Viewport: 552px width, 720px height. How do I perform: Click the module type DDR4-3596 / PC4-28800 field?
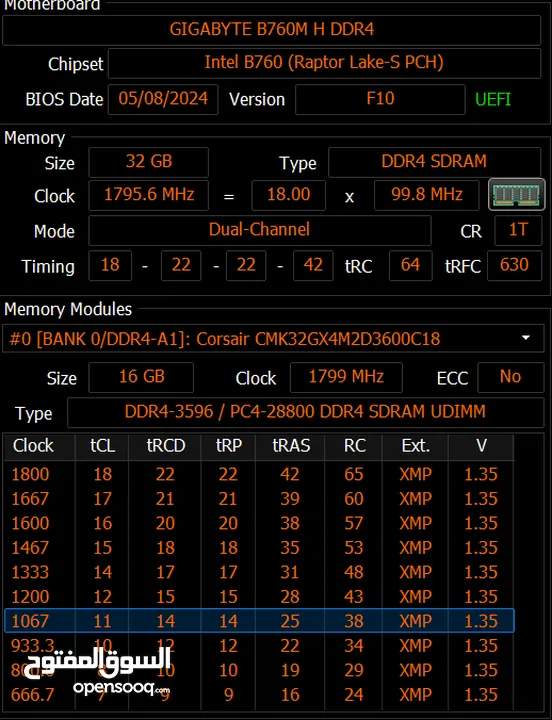point(305,412)
